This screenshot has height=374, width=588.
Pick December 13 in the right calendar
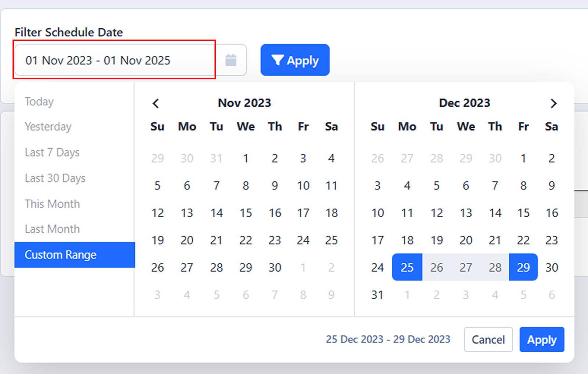point(466,213)
